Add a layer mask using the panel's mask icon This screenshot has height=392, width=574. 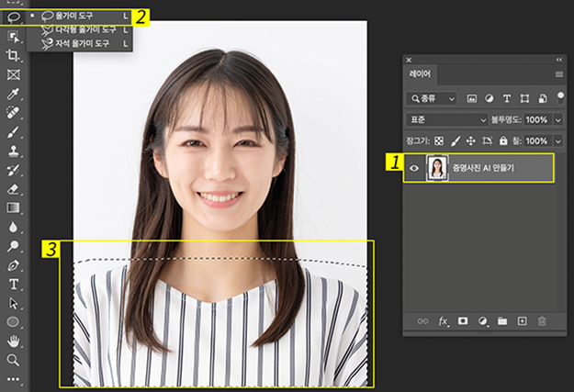463,321
